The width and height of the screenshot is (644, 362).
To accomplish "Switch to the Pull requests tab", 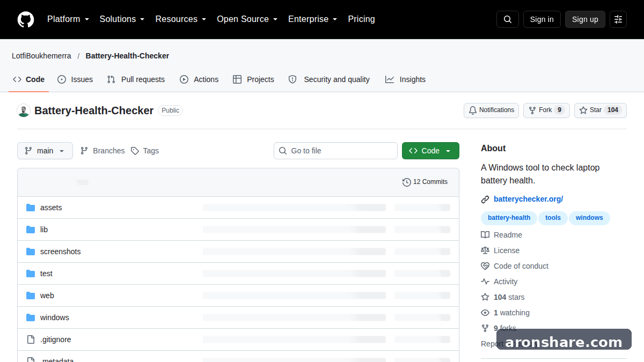I will click(x=136, y=79).
